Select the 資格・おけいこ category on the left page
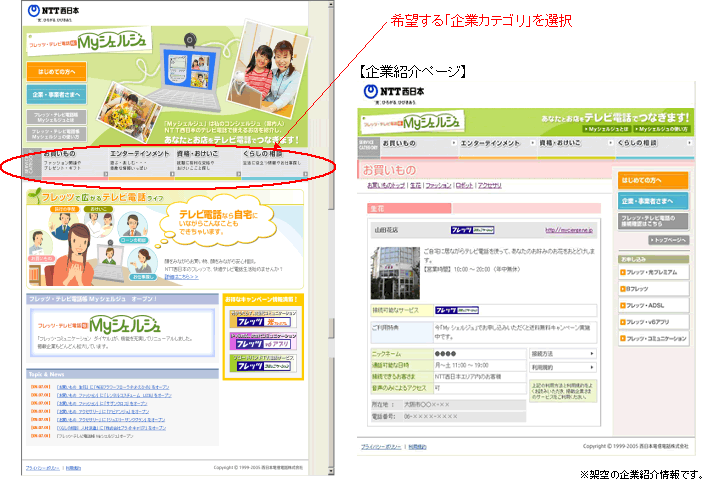 208,162
